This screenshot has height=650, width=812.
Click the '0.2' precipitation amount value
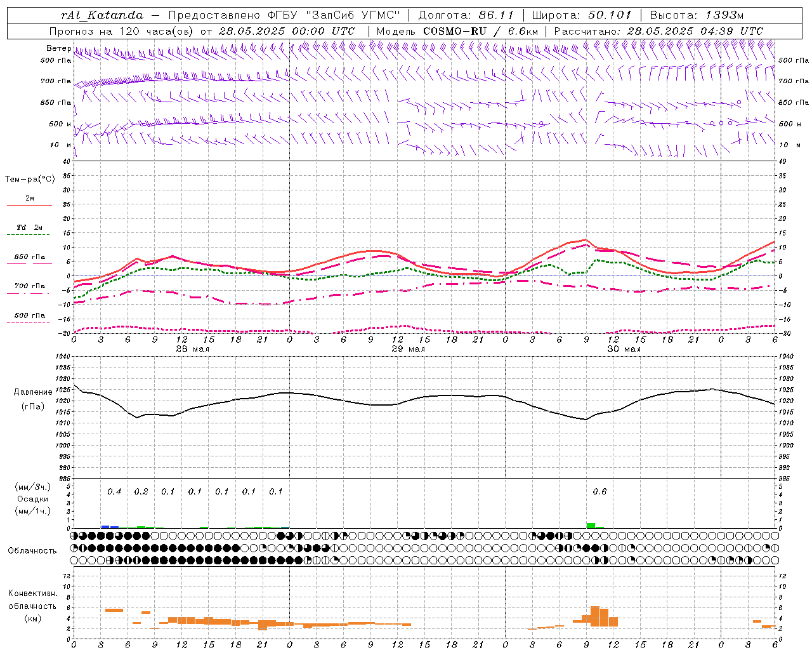point(141,491)
